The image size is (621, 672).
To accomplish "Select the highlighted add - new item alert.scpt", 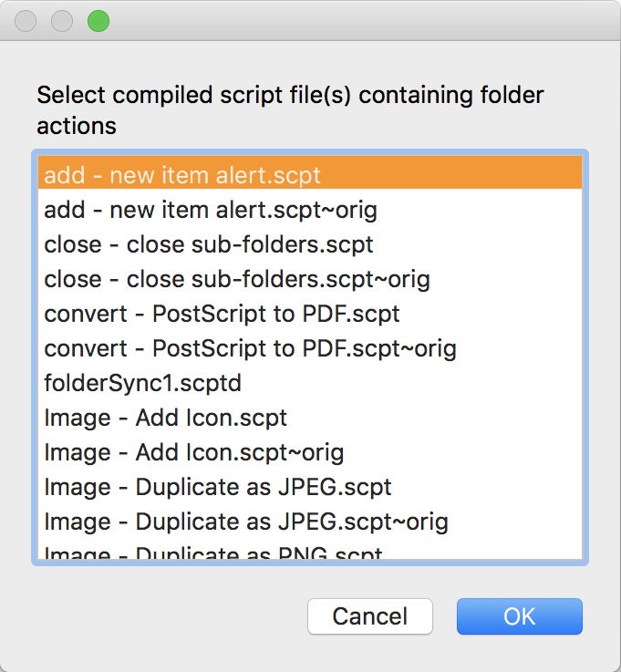I will click(x=182, y=175).
